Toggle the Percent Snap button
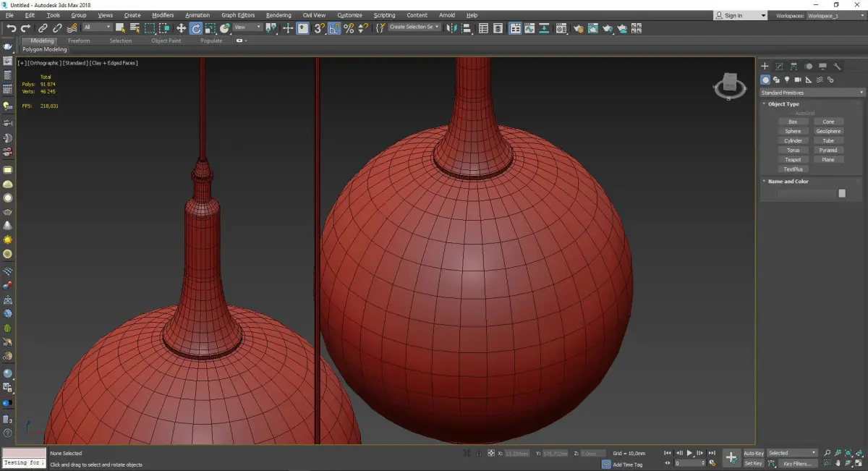This screenshot has height=471, width=868. 349,28
